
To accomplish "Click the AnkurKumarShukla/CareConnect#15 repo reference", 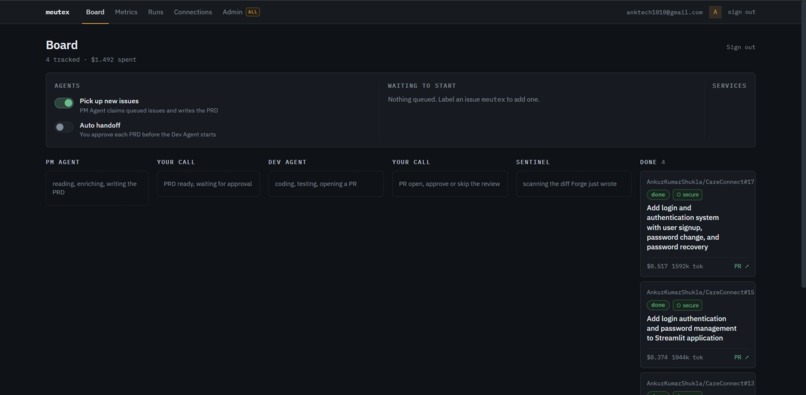I will coord(700,292).
